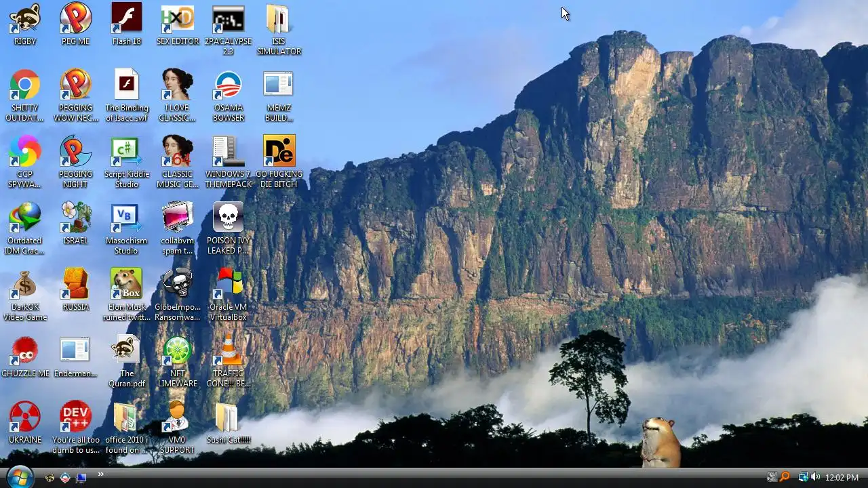
Task: Select the Enderman... desktop icon
Action: point(75,350)
